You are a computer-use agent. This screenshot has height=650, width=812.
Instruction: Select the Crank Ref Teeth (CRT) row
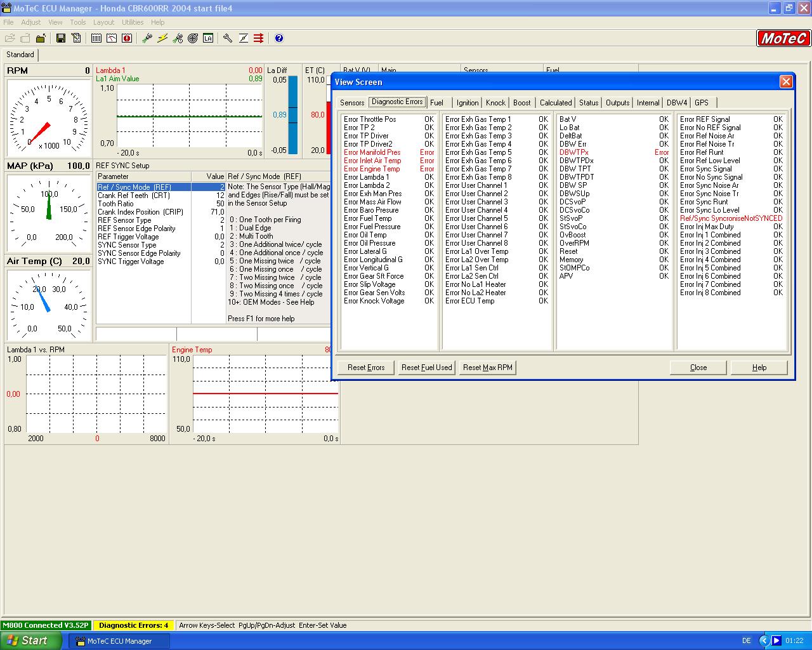[x=160, y=196]
